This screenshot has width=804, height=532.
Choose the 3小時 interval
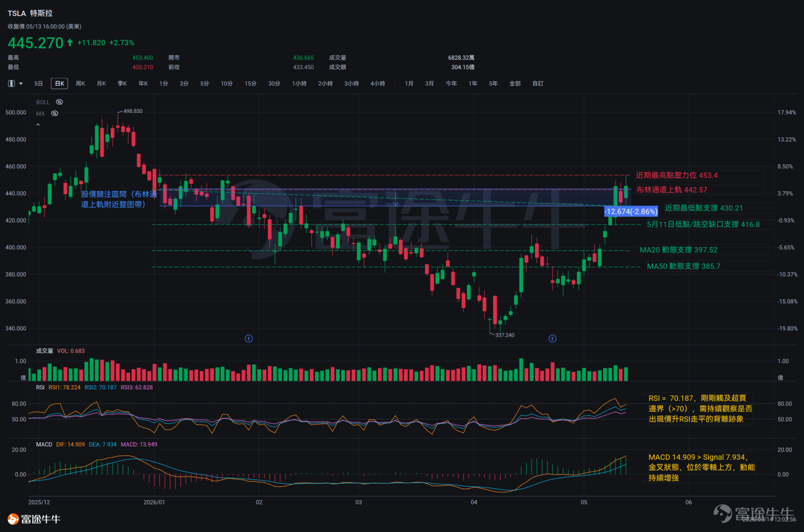[351, 83]
